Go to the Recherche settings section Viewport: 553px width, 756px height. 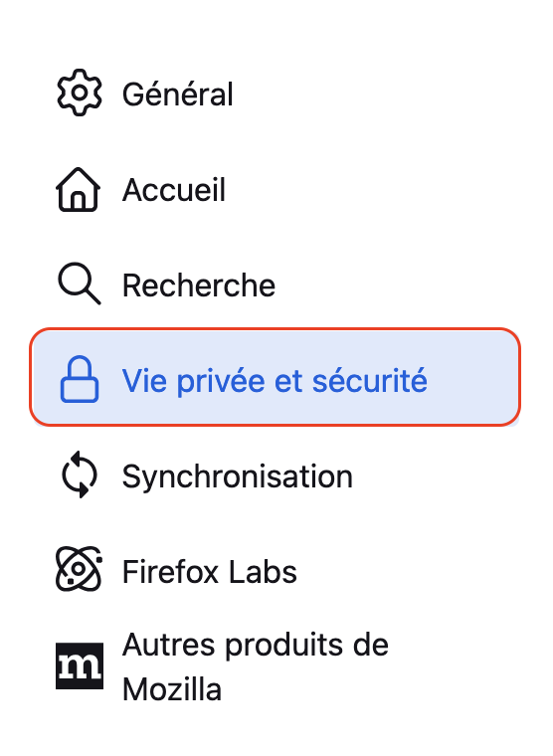pos(199,284)
